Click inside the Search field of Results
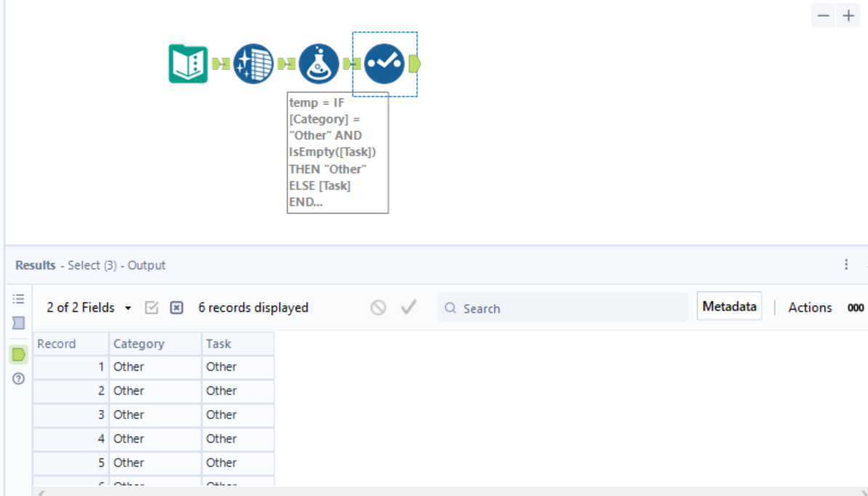The height and width of the screenshot is (496, 868). pyautogui.click(x=509, y=308)
